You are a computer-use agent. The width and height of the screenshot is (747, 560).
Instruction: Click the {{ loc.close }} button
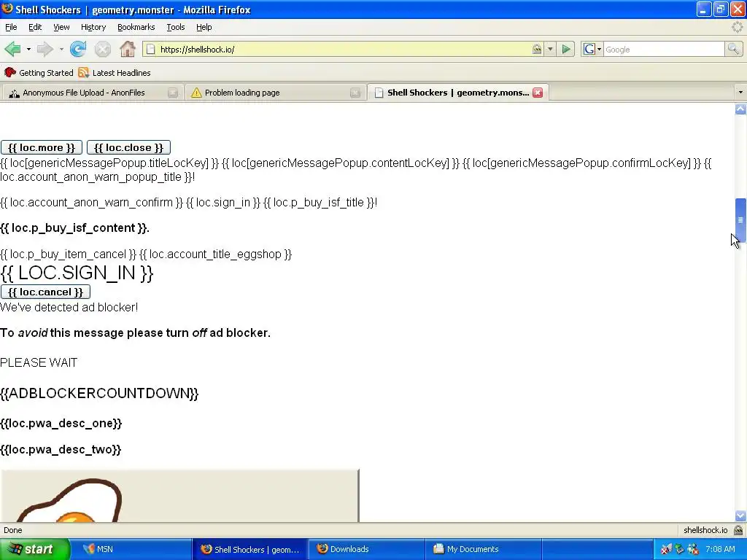pos(128,147)
